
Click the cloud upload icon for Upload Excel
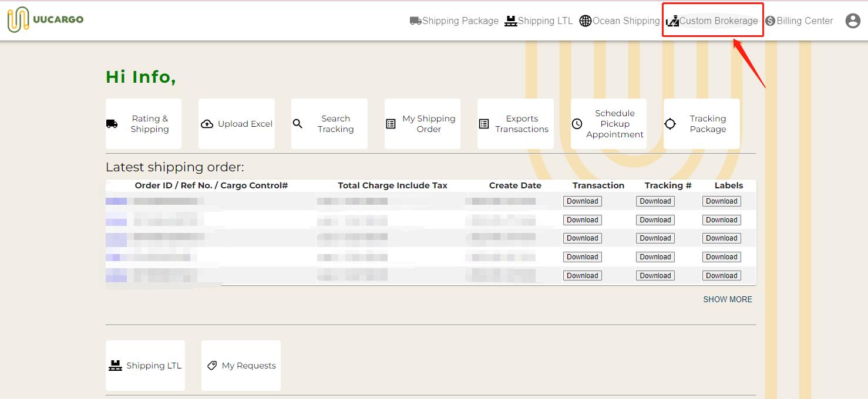[x=207, y=124]
